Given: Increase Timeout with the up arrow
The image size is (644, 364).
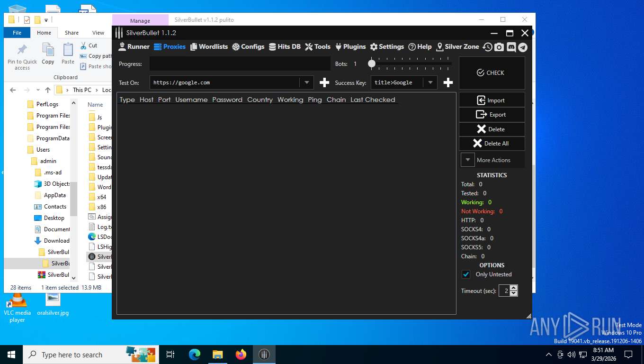Looking at the screenshot, I should tap(514, 288).
